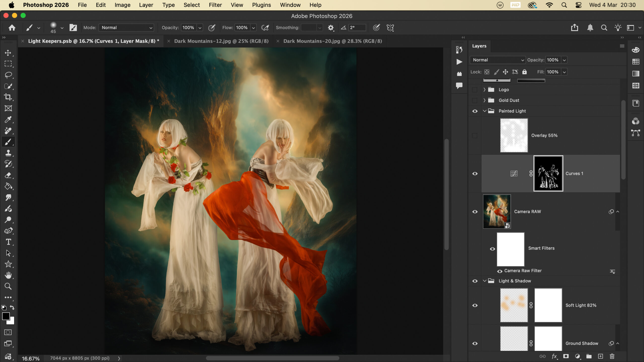Open the brush Mode dropdown
Image resolution: width=644 pixels, height=362 pixels.
126,28
